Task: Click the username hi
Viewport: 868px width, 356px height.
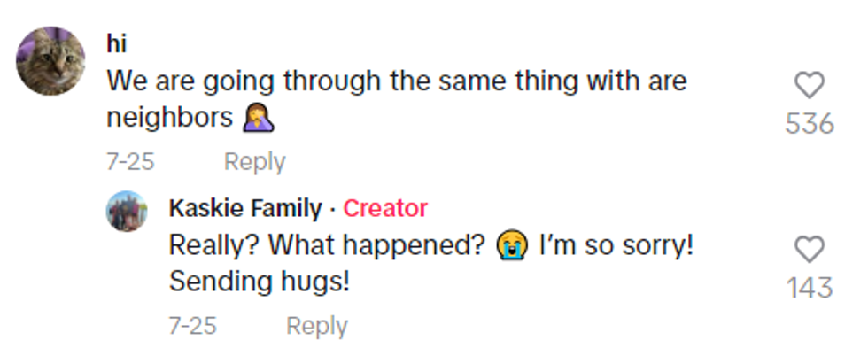Action: (116, 45)
